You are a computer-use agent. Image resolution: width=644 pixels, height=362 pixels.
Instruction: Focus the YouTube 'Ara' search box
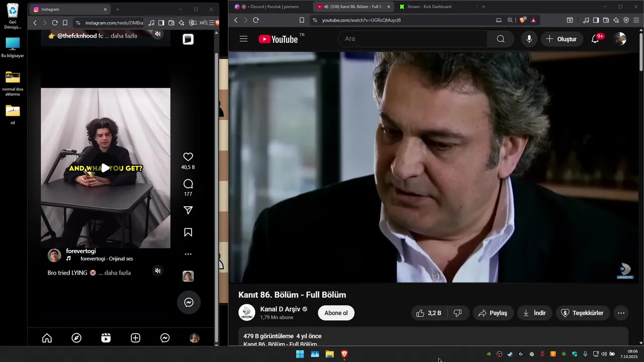[x=413, y=39]
